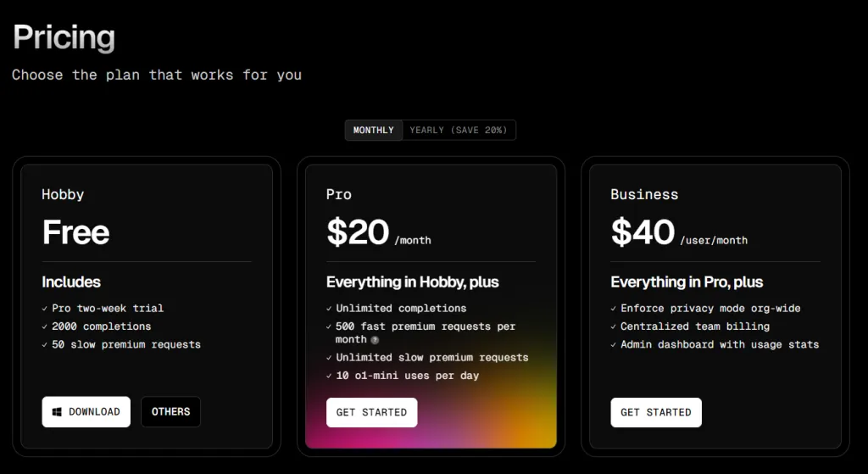Click checkmark beside Enforce privacy mode org-wide

(614, 309)
